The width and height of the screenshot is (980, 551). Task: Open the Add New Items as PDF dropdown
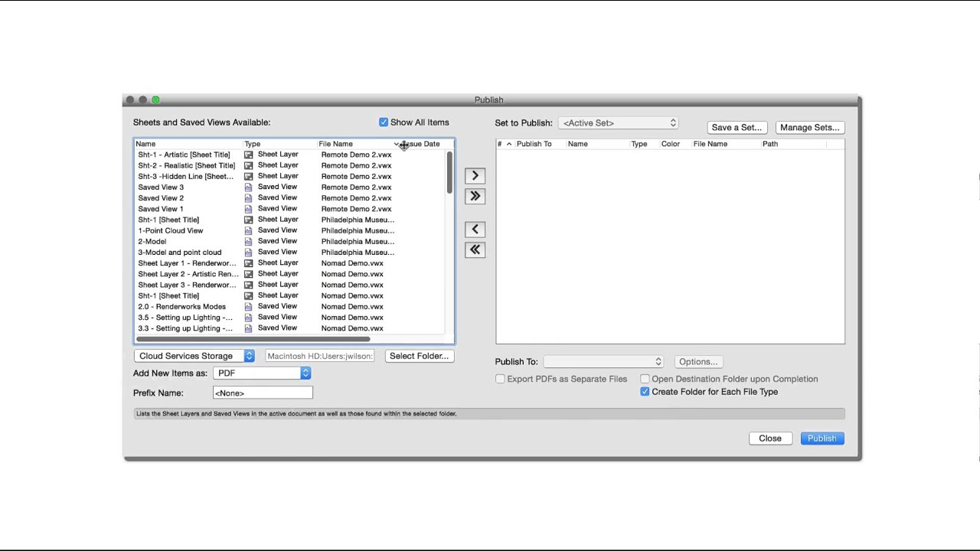click(x=262, y=373)
